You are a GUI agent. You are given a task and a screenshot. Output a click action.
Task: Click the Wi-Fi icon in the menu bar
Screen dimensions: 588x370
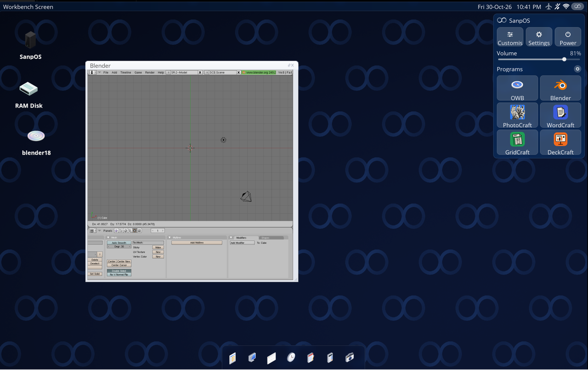[566, 7]
